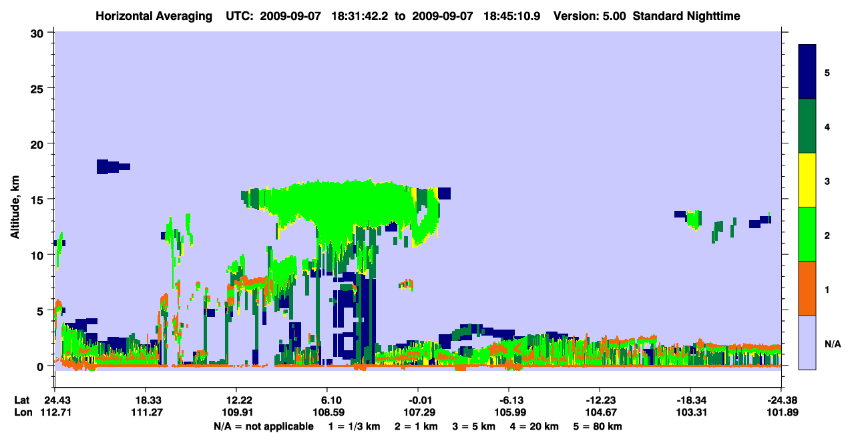This screenshot has height=445, width=868.
Task: Click the '2 = 1 km' legend note
Action: pyautogui.click(x=416, y=426)
